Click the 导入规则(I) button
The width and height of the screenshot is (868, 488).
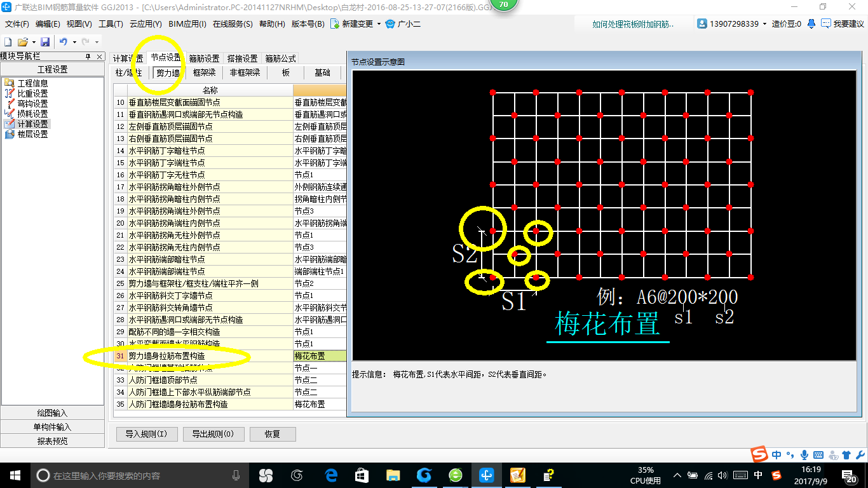tap(146, 434)
